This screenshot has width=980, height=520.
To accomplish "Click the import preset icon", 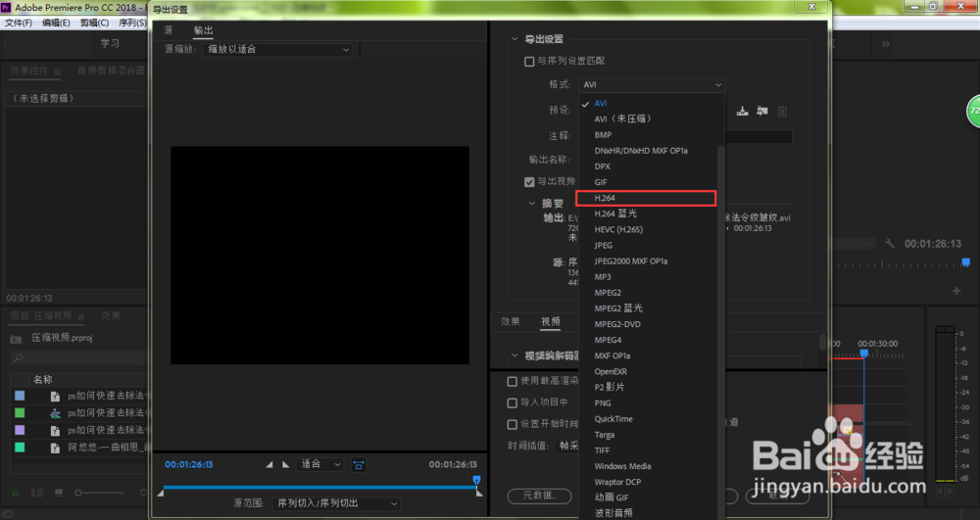I will [761, 111].
